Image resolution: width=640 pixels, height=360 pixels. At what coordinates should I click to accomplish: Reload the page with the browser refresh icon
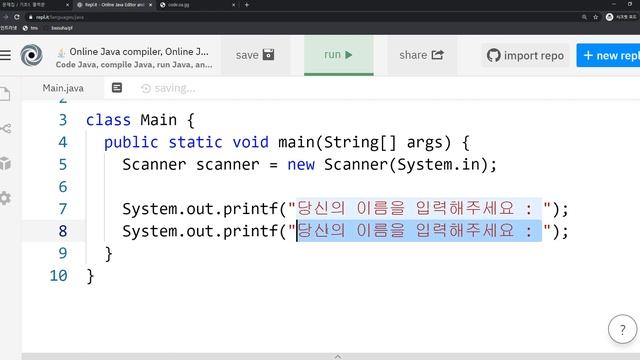[x=17, y=17]
